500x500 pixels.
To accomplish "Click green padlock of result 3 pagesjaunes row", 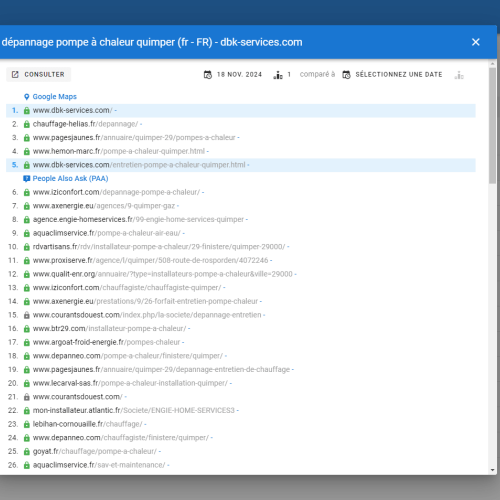I will [x=27, y=138].
